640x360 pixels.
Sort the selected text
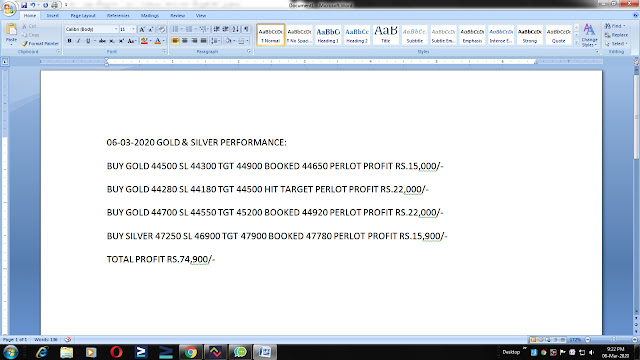pyautogui.click(x=236, y=29)
